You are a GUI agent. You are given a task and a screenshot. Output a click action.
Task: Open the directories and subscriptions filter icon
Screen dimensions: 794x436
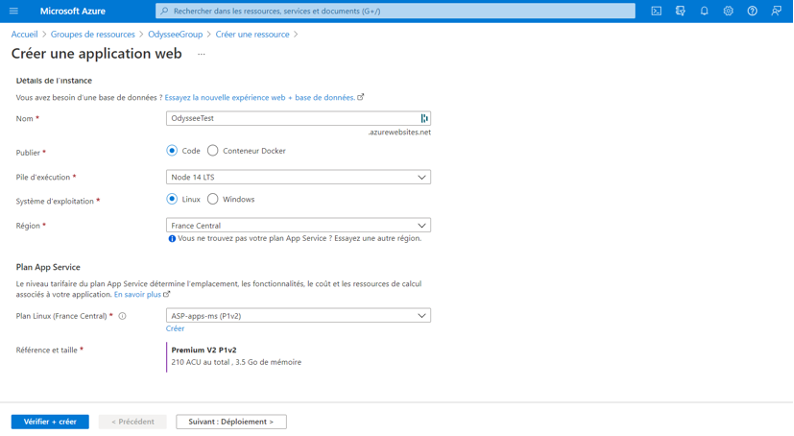pos(680,11)
